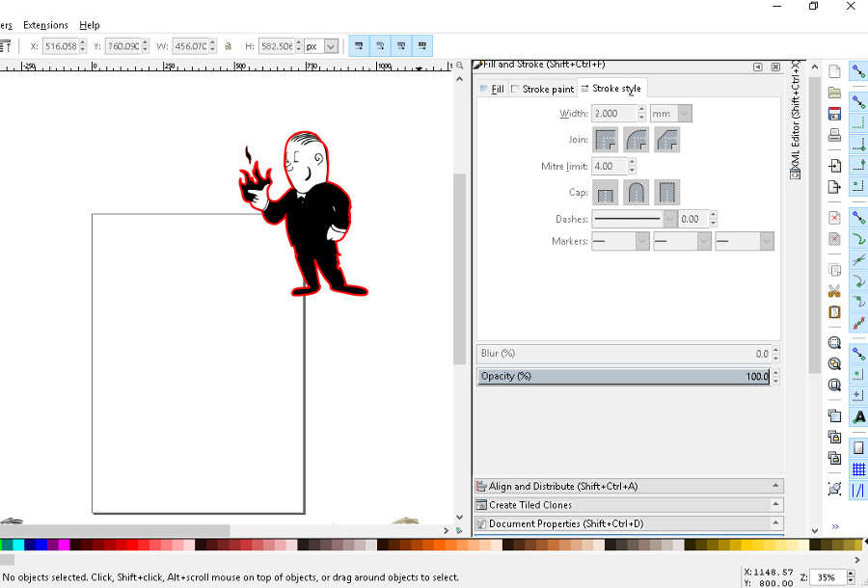
Task: Open the stroke width mm unit dropdown
Action: pos(684,114)
